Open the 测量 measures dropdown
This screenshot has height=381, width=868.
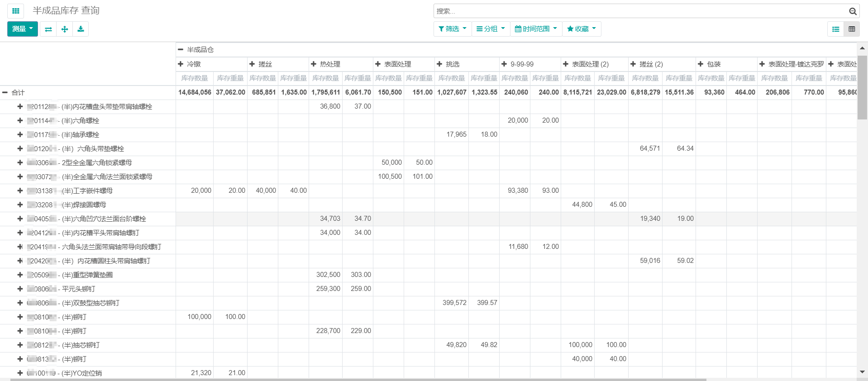point(23,29)
